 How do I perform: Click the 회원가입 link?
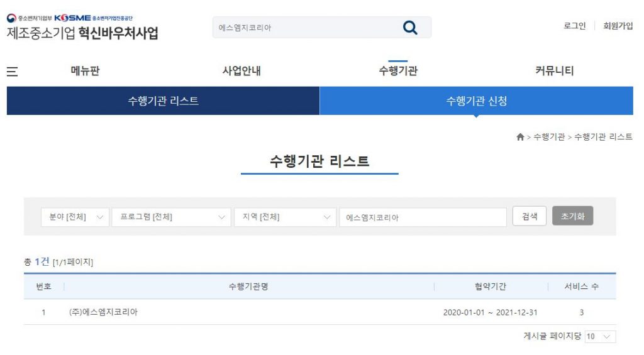[x=618, y=26]
